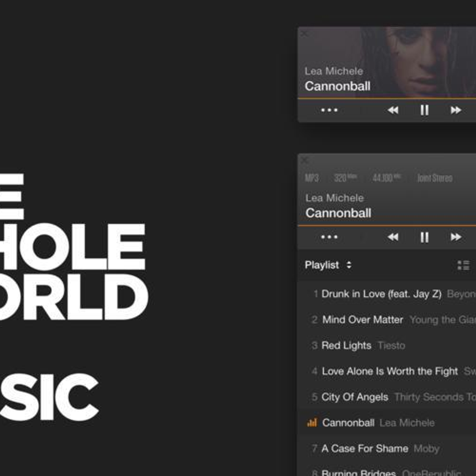This screenshot has height=476, width=476.
Task: Play 'Red Lights' by Tiesto
Action: point(346,345)
